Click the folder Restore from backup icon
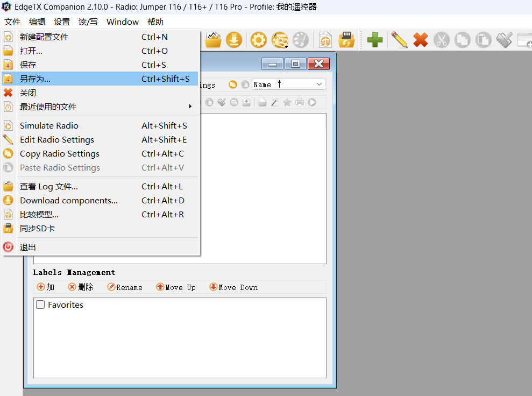Viewport: 532px width, 396px height. click(263, 102)
